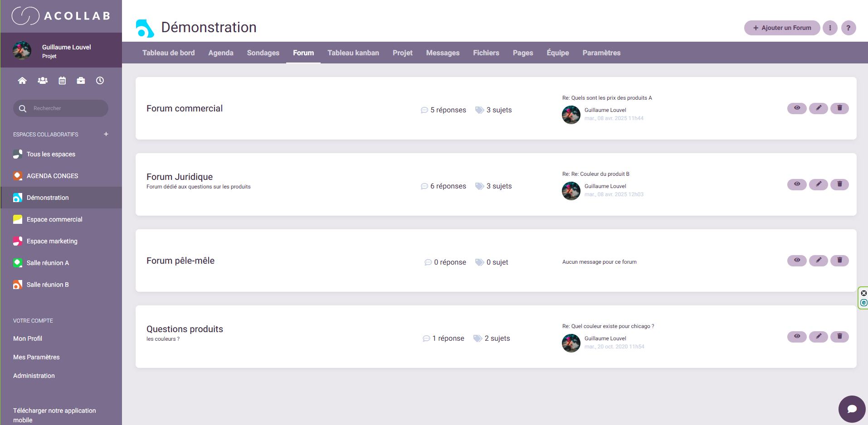Expand collaborative spaces with plus icon
This screenshot has width=868, height=425.
[x=106, y=134]
